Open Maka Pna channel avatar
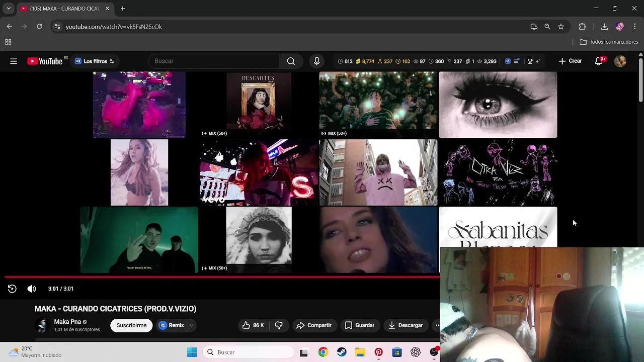 (x=42, y=325)
